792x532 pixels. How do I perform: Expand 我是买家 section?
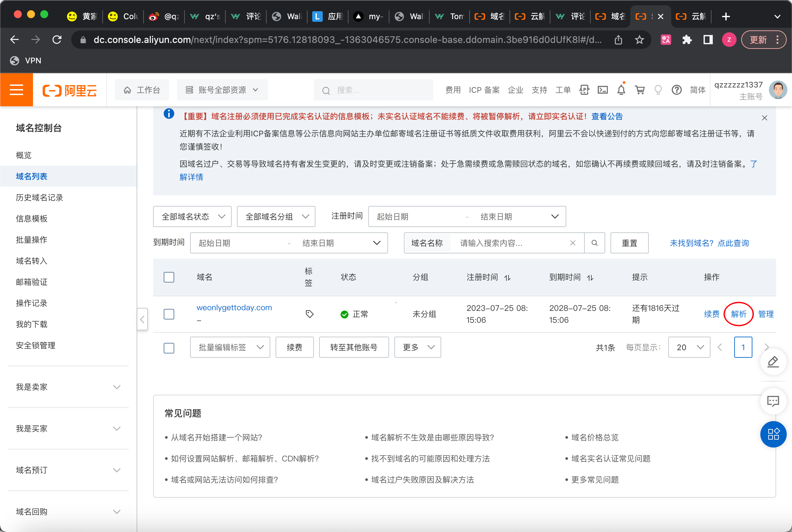68,428
